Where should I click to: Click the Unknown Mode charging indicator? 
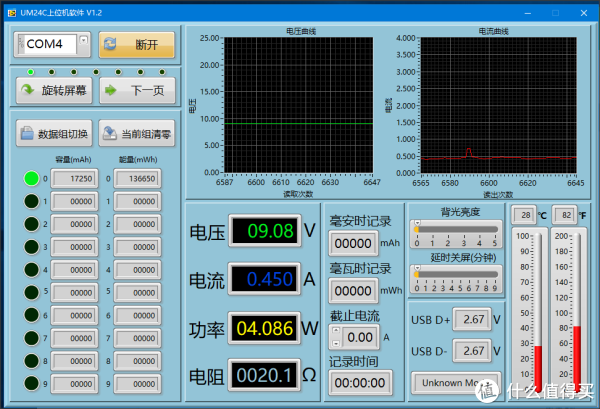[456, 383]
